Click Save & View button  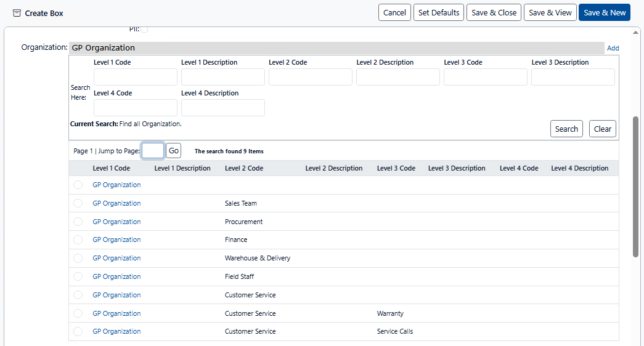[550, 13]
